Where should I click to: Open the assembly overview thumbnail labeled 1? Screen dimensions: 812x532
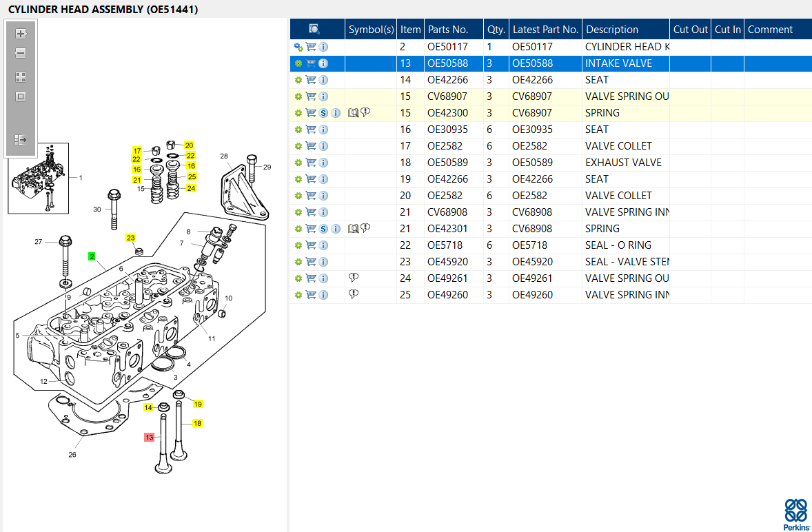point(39,178)
